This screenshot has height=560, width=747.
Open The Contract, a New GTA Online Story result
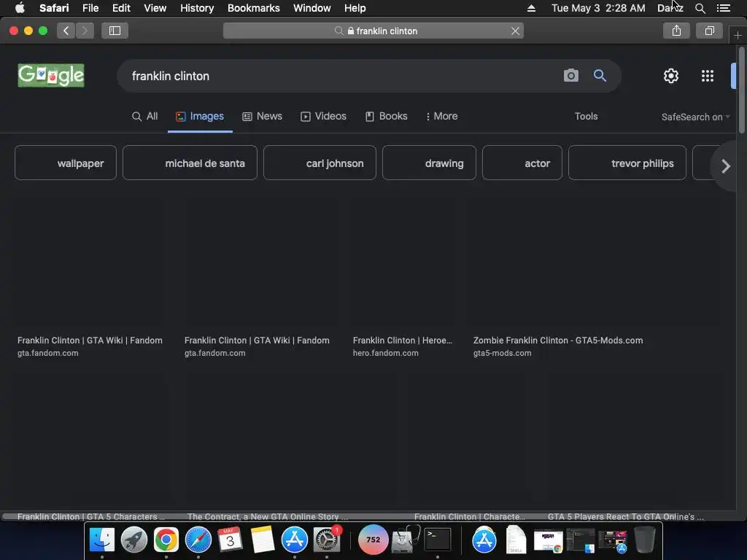268,516
